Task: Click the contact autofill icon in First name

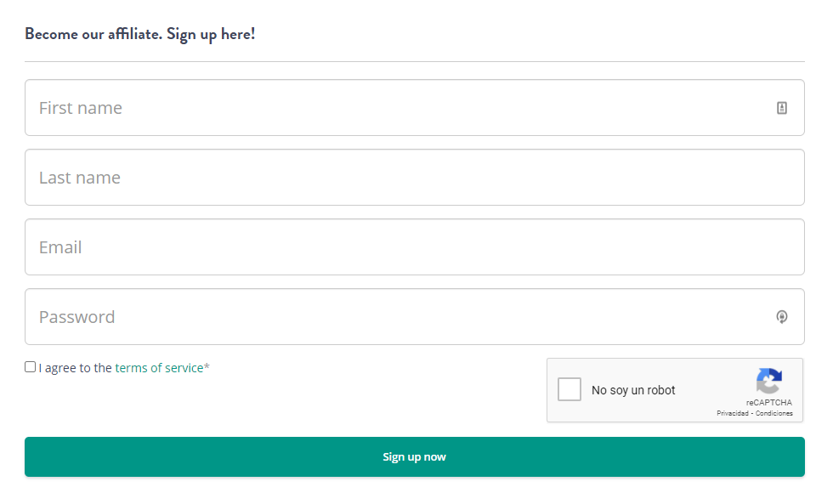Action: coord(782,108)
